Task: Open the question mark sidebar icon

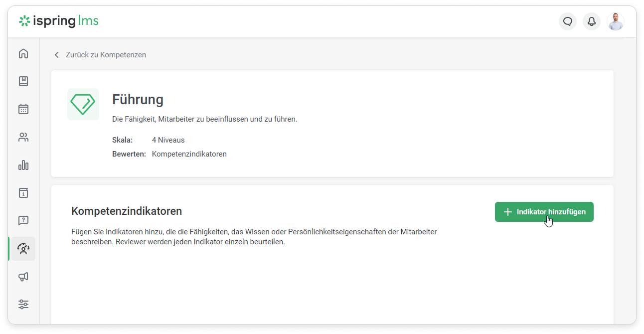Action: pos(23,220)
